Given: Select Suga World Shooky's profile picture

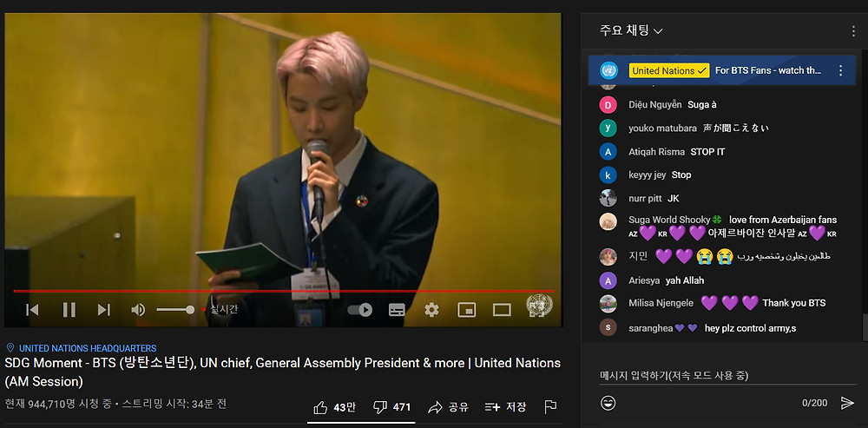Looking at the screenshot, I should (608, 221).
